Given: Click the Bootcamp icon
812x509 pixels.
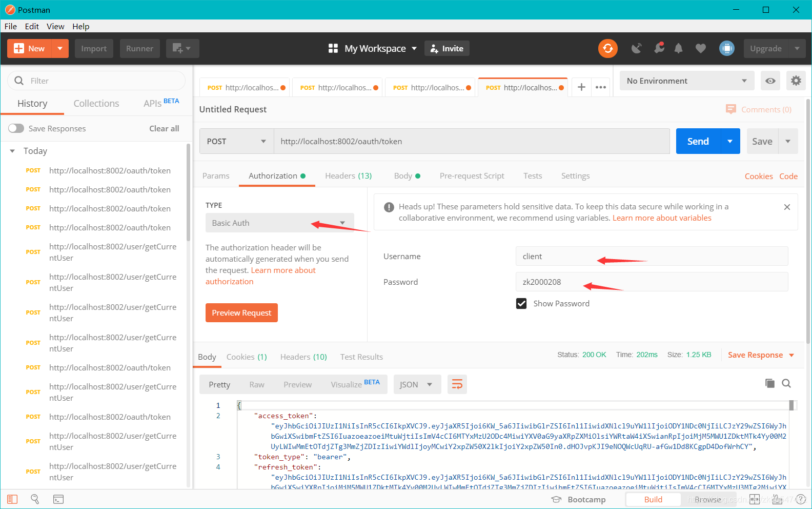Looking at the screenshot, I should tap(556, 499).
